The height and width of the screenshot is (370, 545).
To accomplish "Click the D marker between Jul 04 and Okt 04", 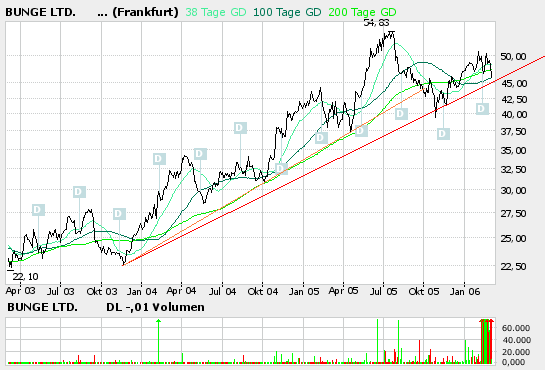I will (x=240, y=128).
